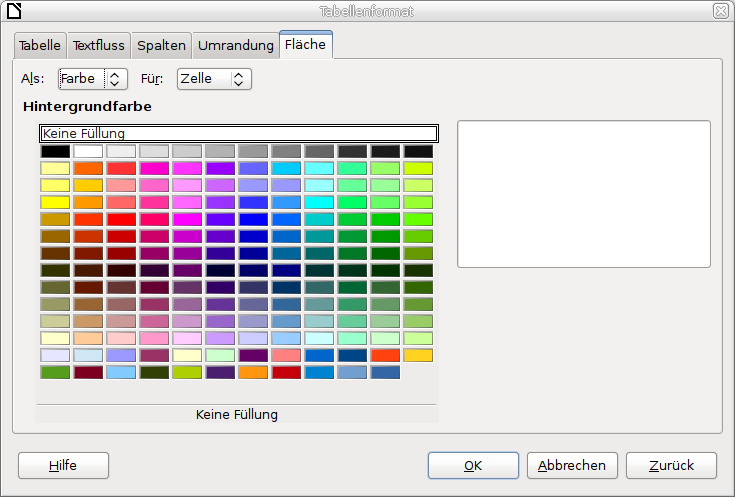Select the last swatch of the grayscale row
Screen dimensions: 735x497
tap(418, 151)
